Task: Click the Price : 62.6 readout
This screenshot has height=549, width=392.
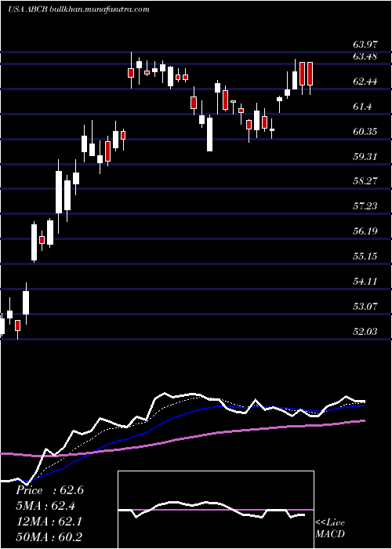Action: (x=49, y=490)
